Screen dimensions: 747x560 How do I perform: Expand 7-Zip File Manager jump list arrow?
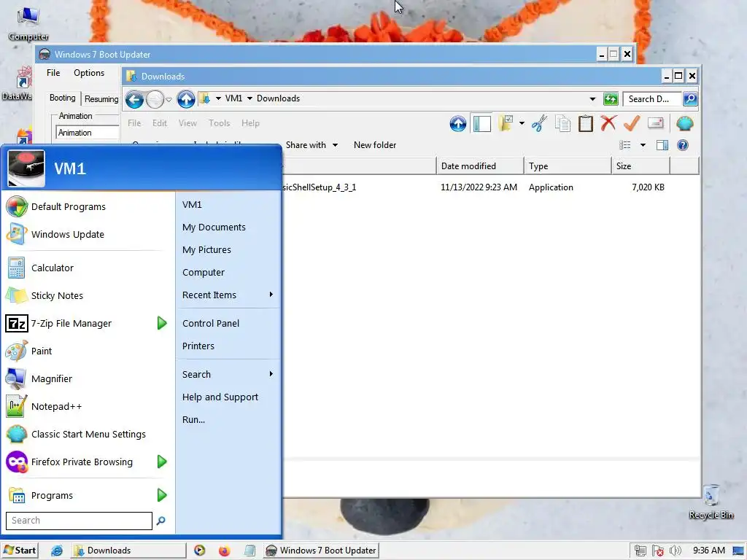[x=162, y=323]
